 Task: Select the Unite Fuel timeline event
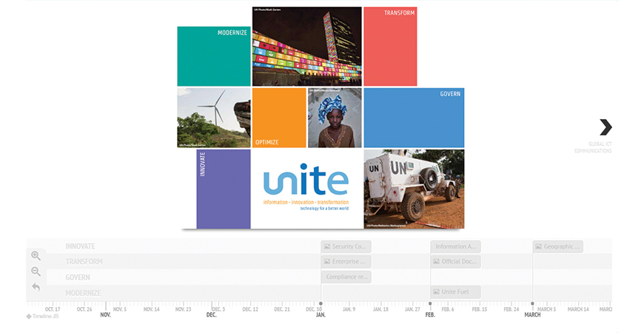coord(455,292)
